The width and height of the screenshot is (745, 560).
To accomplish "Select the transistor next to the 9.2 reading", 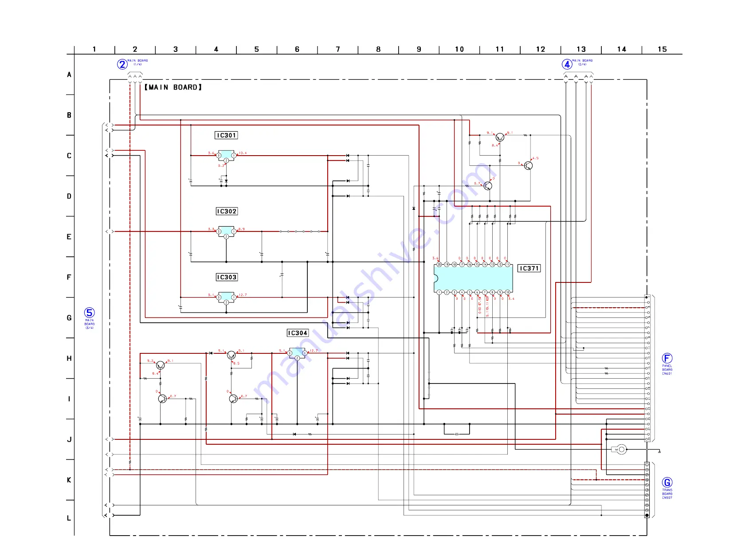I will [x=160, y=365].
